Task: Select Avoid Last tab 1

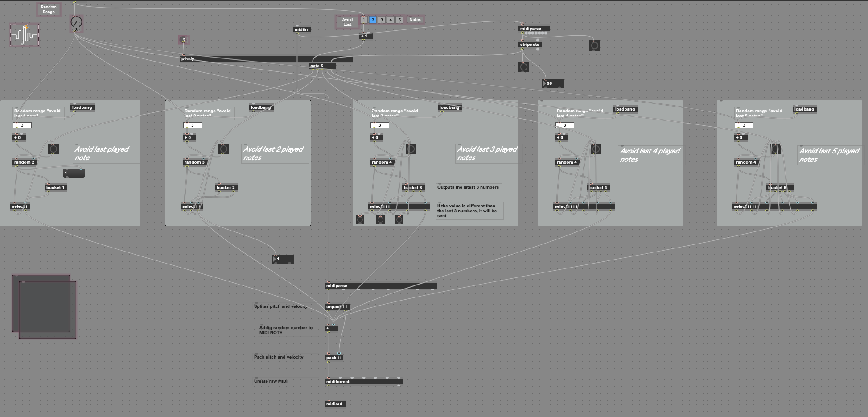Action: 364,20
